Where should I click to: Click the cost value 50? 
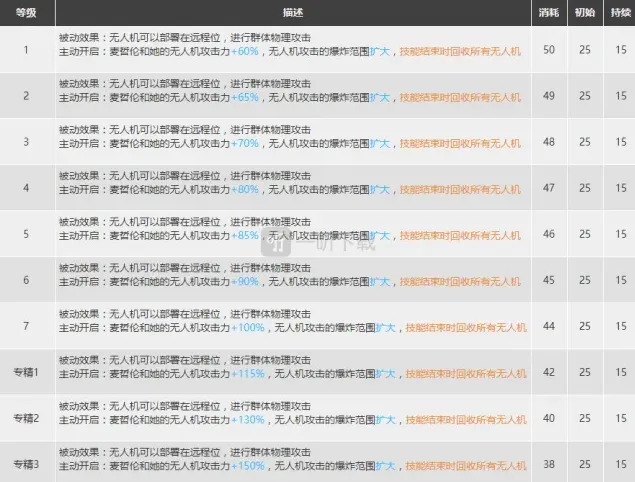[549, 50]
